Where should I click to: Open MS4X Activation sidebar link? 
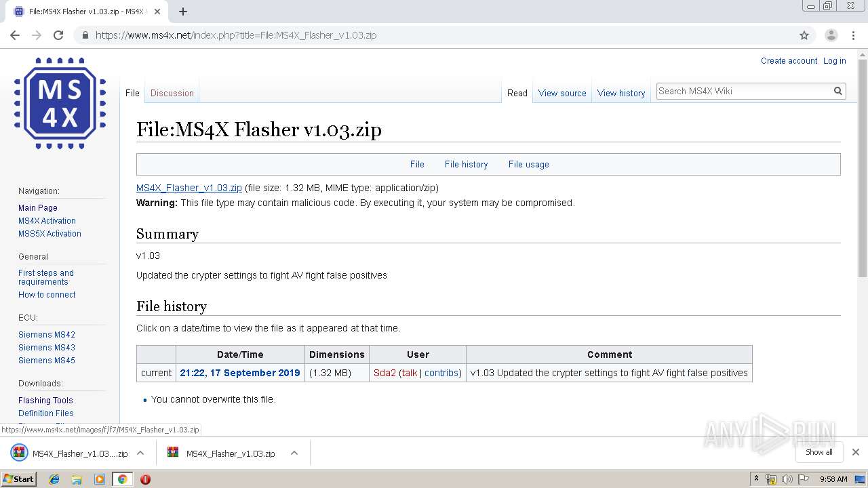pos(47,221)
